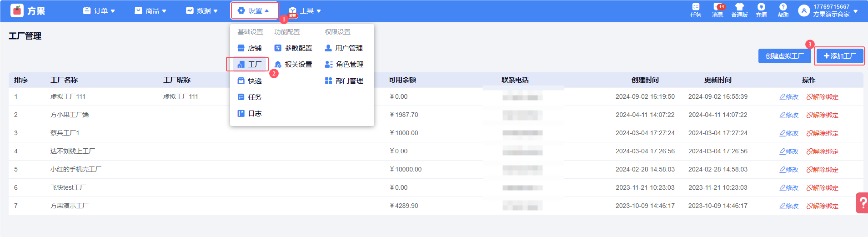This screenshot has height=237, width=868.
Task: Click the 普通版 shirt icon
Action: (x=739, y=7)
